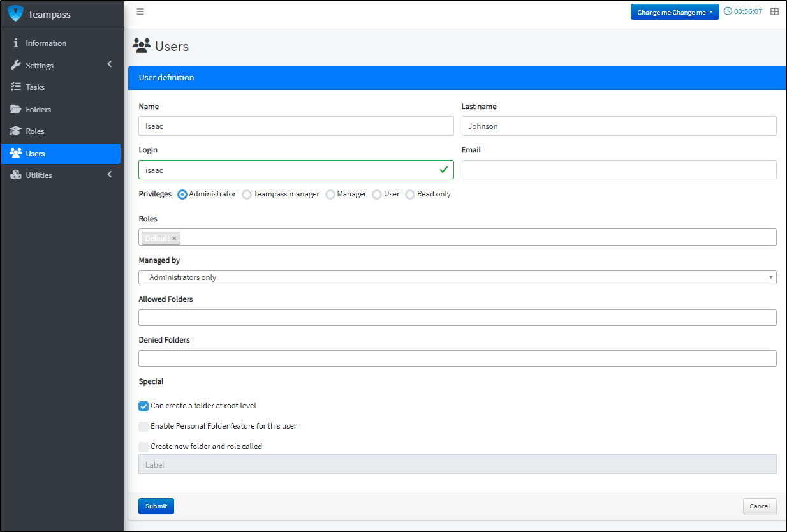This screenshot has width=787, height=532.
Task: Open Settings menu item
Action: [61, 65]
